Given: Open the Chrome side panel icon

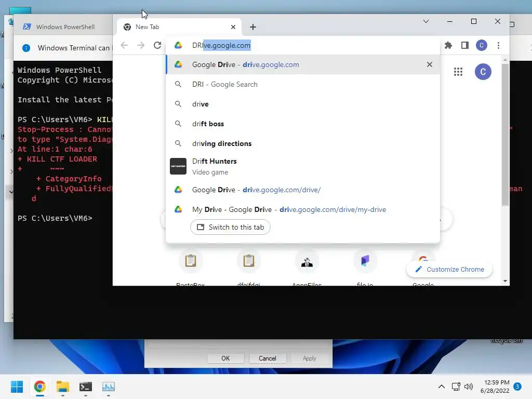Looking at the screenshot, I should [465, 45].
